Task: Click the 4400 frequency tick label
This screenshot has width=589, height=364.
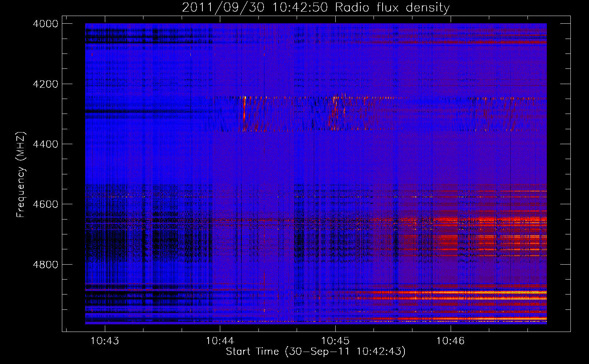Action: 46,144
